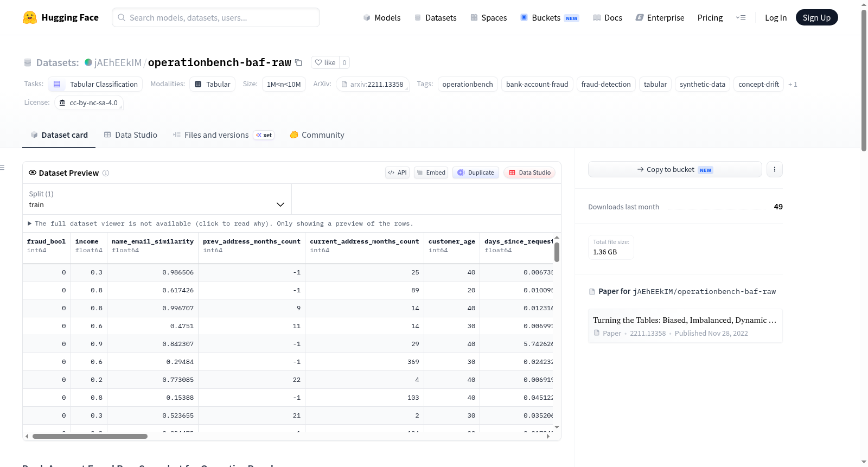Click the 1M<n<10M size tag

(284, 84)
